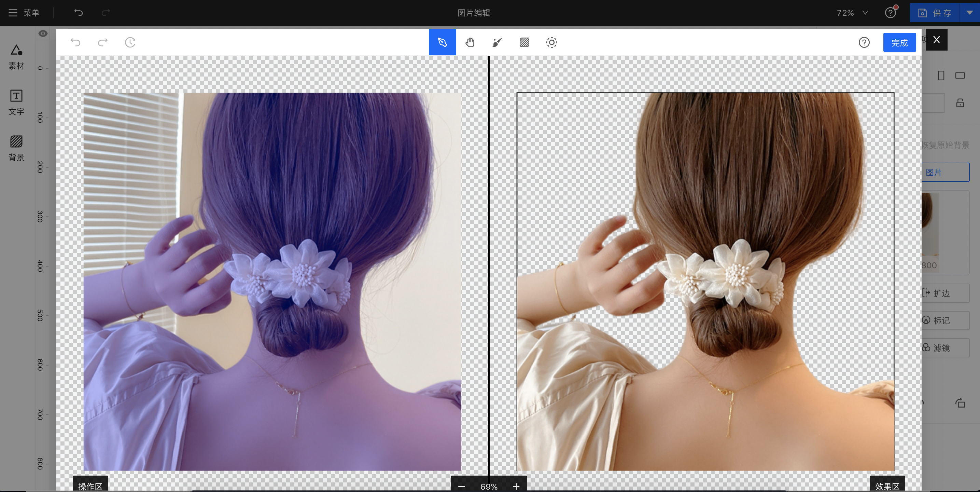Image resolution: width=980 pixels, height=492 pixels.
Task: Select the hand pan tool
Action: coord(470,42)
